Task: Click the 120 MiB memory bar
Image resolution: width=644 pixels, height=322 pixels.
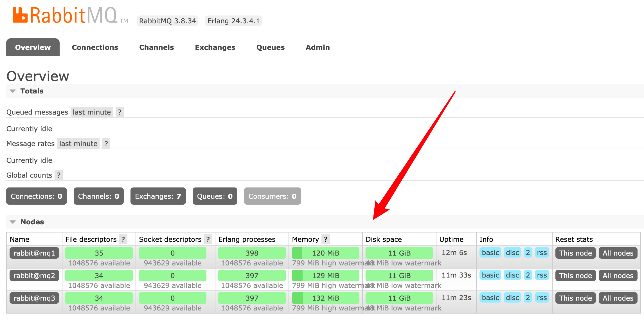Action: (x=325, y=253)
